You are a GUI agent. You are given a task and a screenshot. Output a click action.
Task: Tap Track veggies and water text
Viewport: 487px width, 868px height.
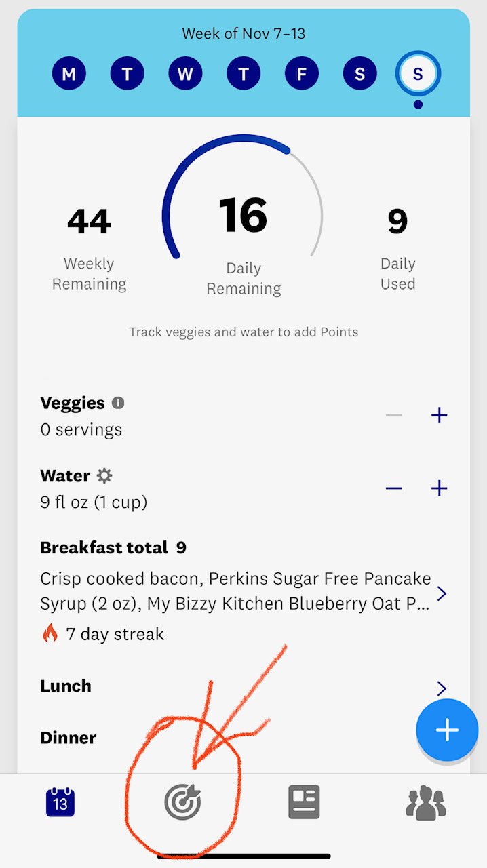point(243,332)
